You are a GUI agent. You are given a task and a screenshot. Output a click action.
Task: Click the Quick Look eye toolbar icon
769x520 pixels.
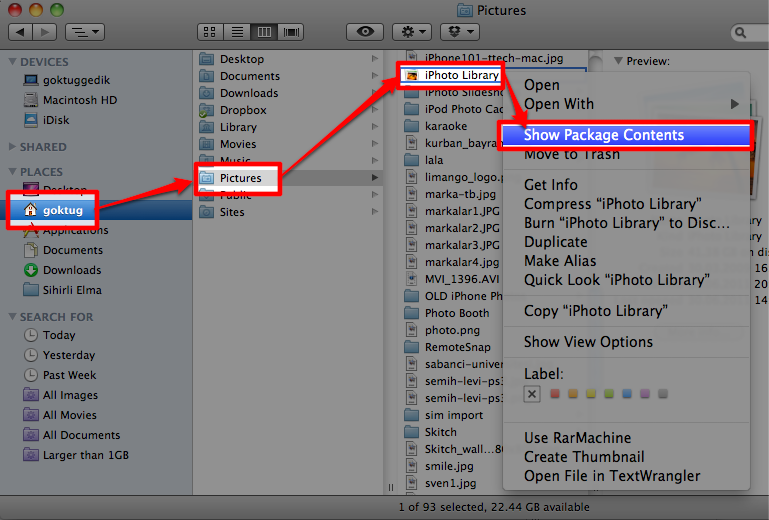pyautogui.click(x=365, y=32)
